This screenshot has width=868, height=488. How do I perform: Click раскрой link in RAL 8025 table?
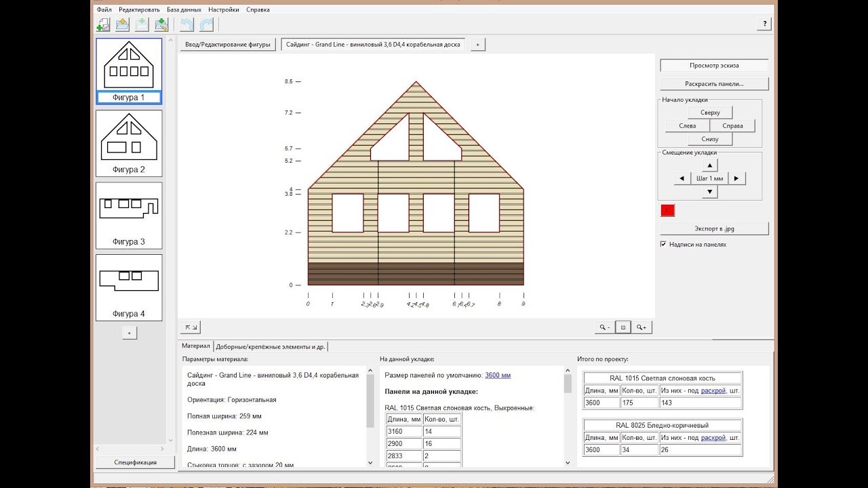tap(713, 438)
